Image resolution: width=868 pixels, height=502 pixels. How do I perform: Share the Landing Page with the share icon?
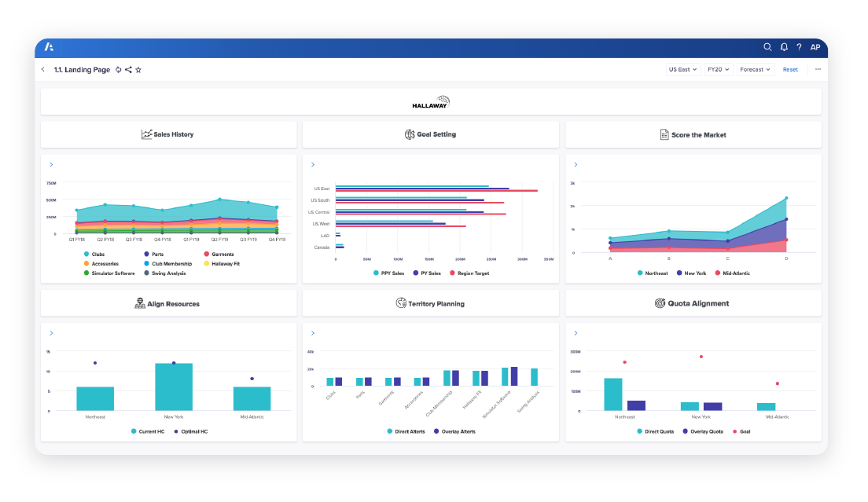[x=128, y=70]
